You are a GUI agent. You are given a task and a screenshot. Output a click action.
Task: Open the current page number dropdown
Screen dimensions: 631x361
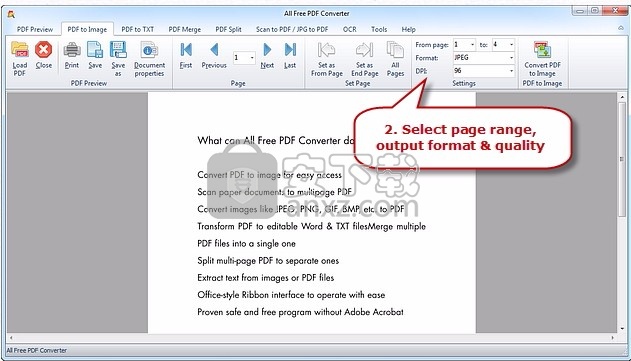click(x=252, y=58)
